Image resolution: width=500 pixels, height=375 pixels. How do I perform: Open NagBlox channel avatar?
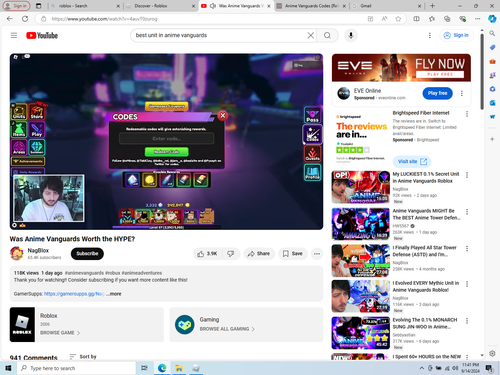click(17, 253)
